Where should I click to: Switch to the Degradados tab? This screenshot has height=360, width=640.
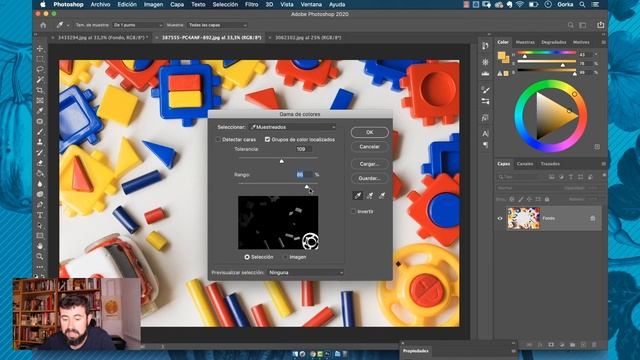pos(553,42)
